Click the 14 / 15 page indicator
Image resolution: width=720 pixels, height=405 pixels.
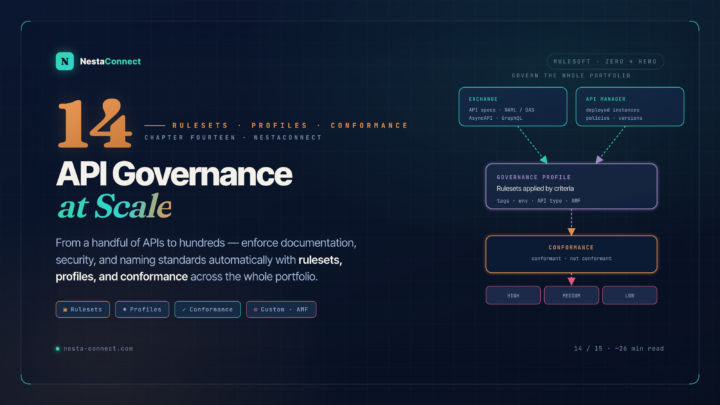[x=588, y=349]
